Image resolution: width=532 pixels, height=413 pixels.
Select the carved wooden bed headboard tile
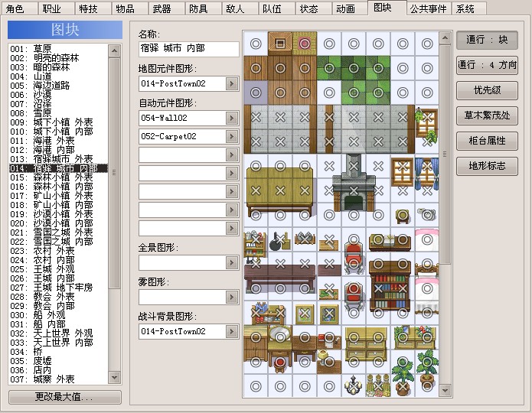(x=427, y=265)
